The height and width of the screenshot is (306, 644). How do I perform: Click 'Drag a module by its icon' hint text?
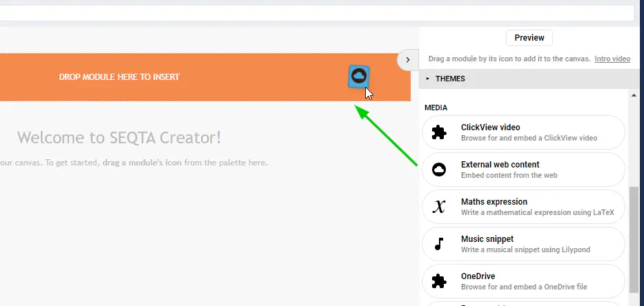pos(509,59)
